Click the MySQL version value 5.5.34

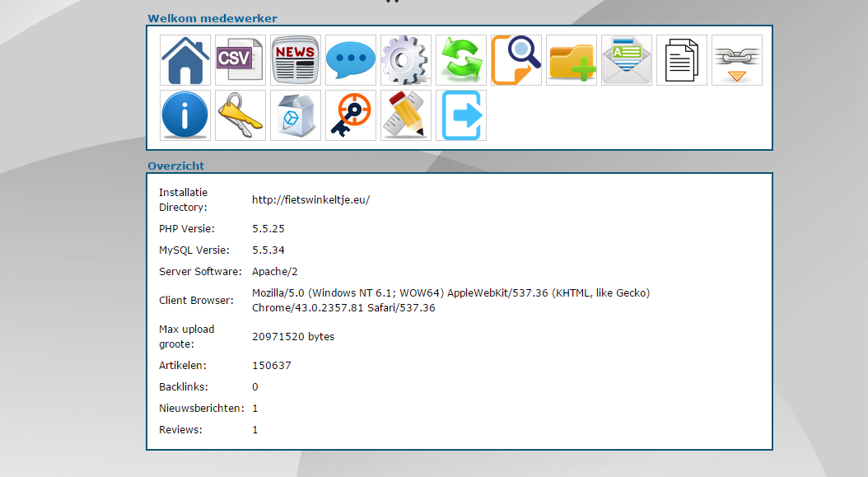[x=268, y=250]
